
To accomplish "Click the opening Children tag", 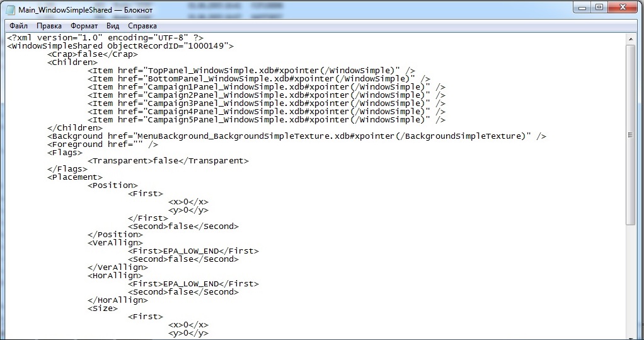I will (72, 62).
